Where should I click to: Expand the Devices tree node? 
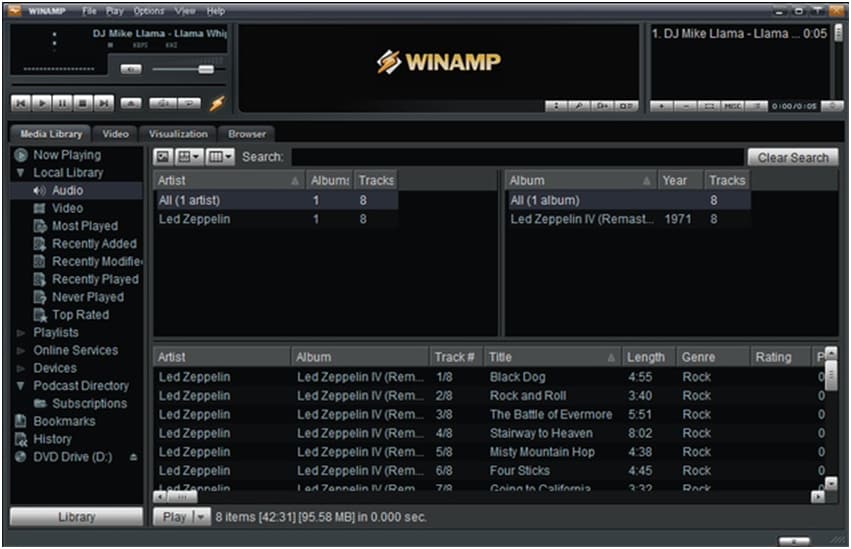[21, 369]
